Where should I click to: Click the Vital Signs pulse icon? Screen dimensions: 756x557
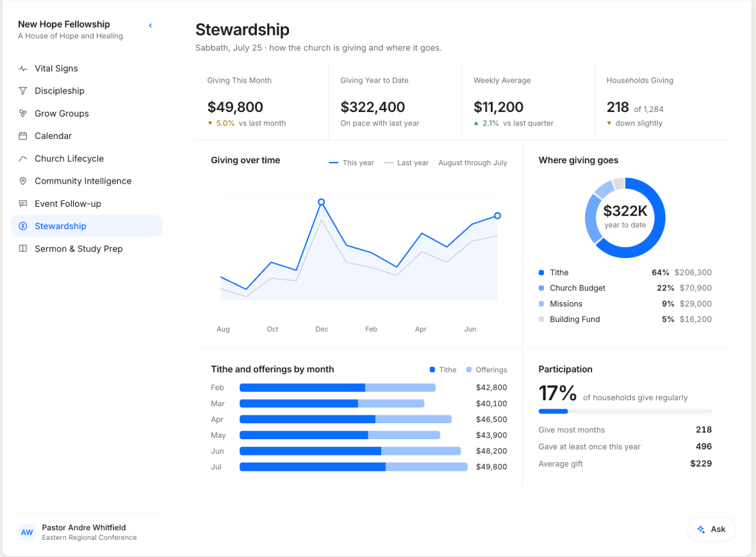(x=22, y=69)
